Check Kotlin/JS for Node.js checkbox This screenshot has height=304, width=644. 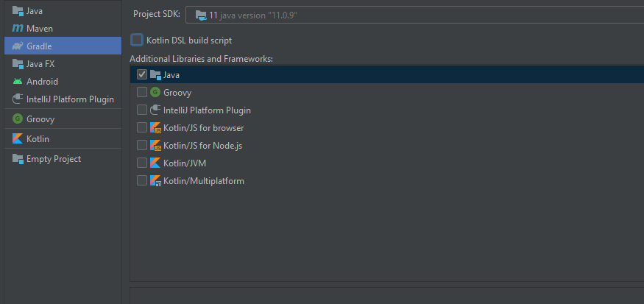[142, 146]
